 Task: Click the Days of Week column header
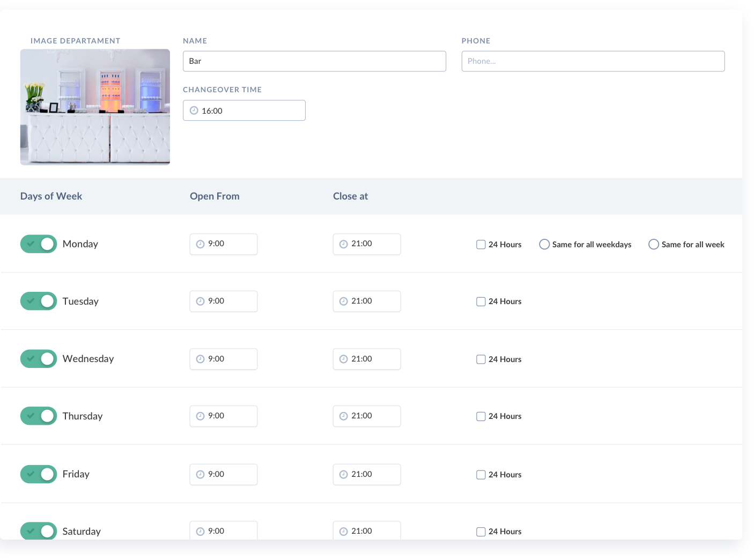pos(51,196)
